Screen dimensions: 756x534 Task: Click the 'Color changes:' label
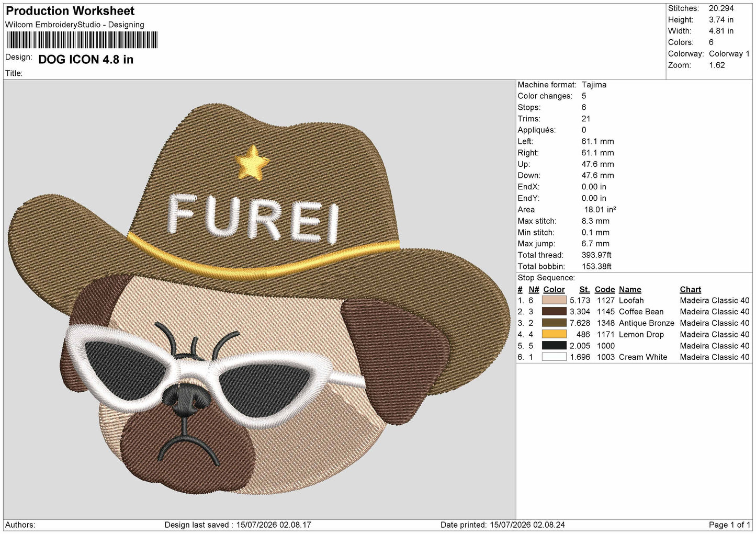(545, 96)
